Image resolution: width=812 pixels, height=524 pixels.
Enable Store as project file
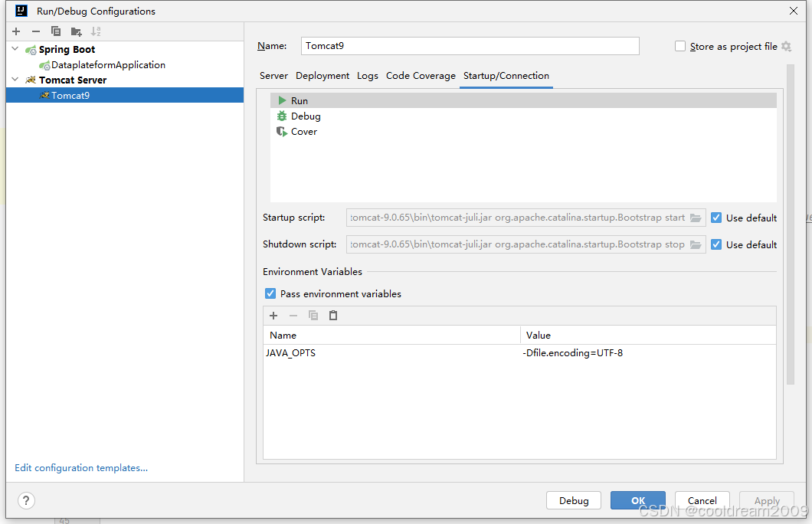680,46
